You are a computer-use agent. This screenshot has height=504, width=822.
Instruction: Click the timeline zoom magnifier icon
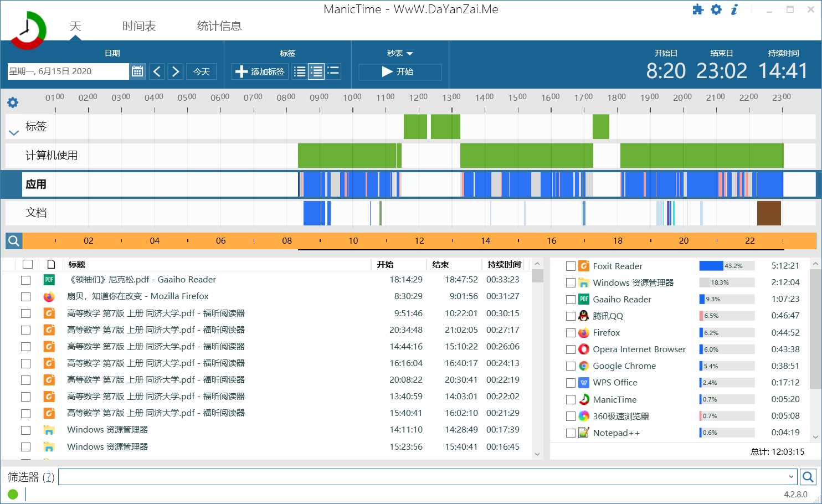(14, 241)
